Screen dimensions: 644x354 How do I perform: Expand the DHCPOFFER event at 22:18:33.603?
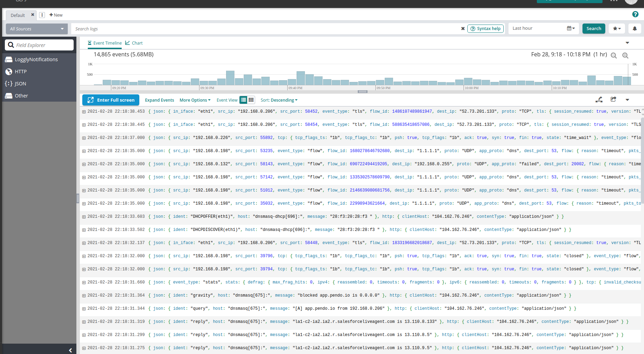pos(84,217)
